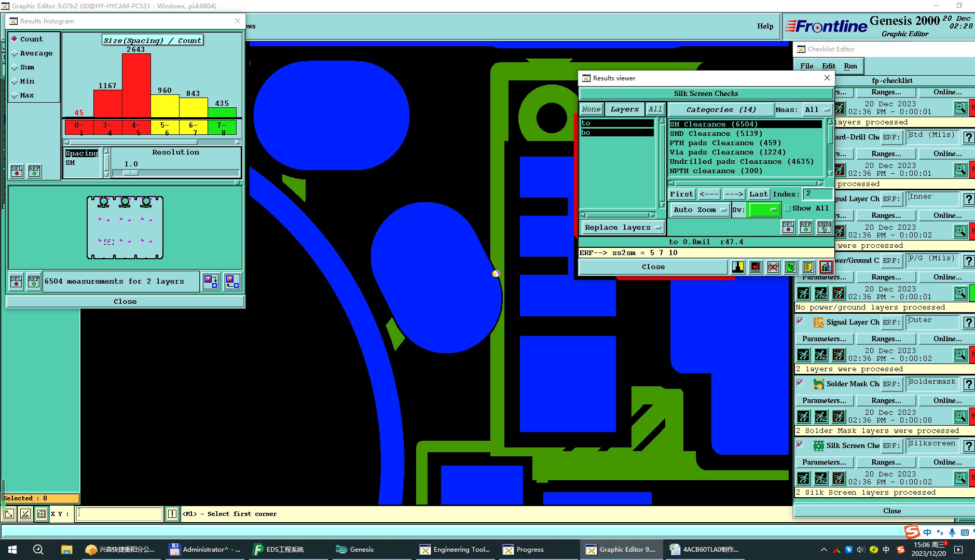Open the Replace layers dropdown
This screenshot has width=975, height=560.
pos(623,227)
